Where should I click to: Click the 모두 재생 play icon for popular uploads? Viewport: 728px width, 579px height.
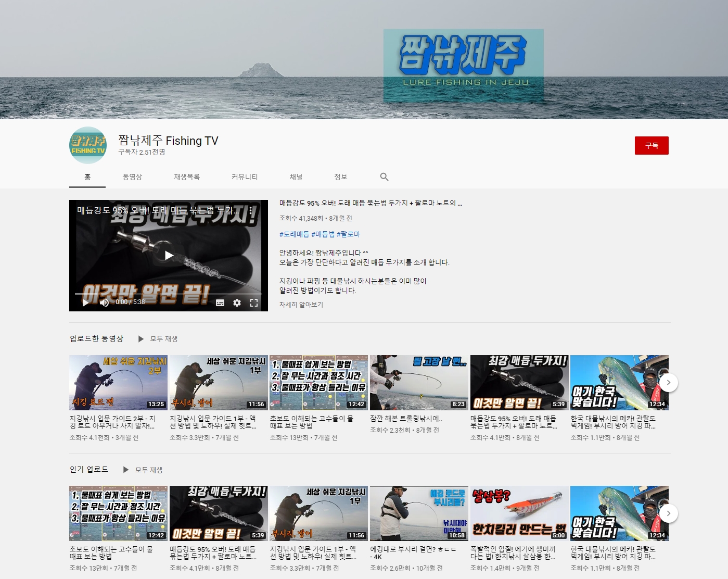[125, 470]
